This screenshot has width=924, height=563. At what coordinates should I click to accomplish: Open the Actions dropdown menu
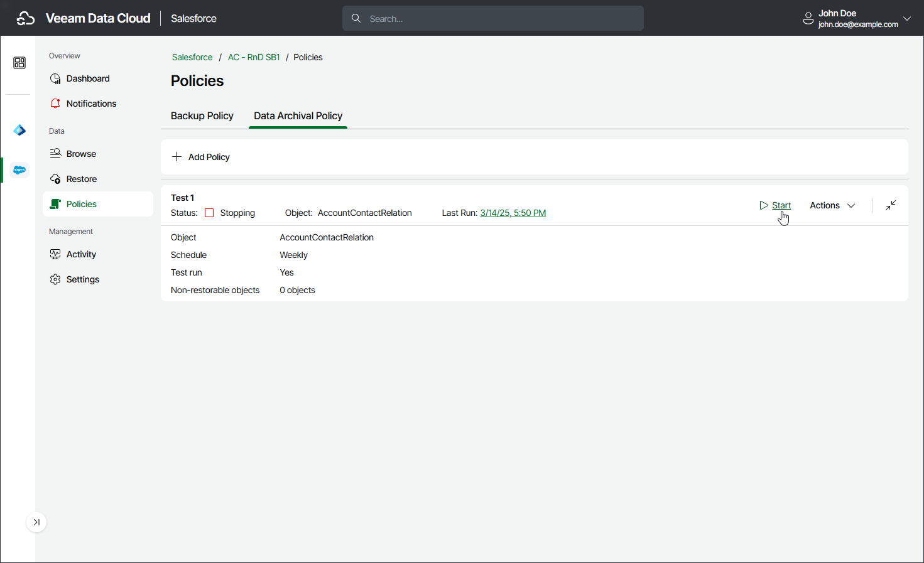tap(832, 205)
